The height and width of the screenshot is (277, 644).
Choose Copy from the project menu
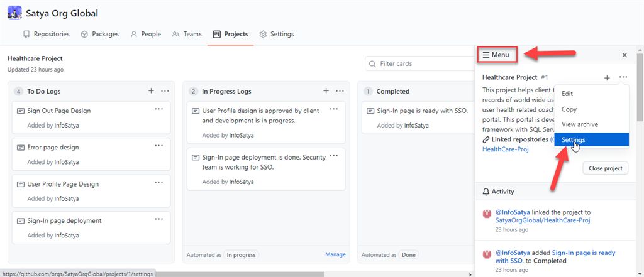click(591, 109)
